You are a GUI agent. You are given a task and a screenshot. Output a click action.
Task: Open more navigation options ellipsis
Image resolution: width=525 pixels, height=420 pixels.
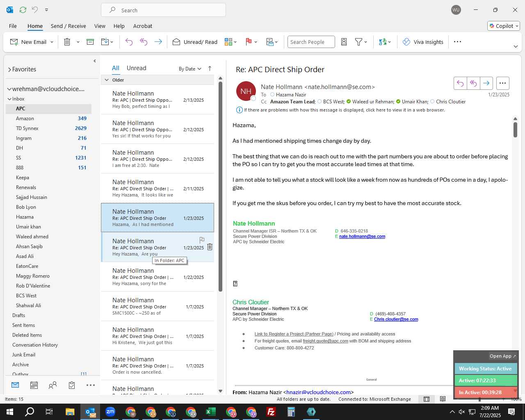point(91,385)
